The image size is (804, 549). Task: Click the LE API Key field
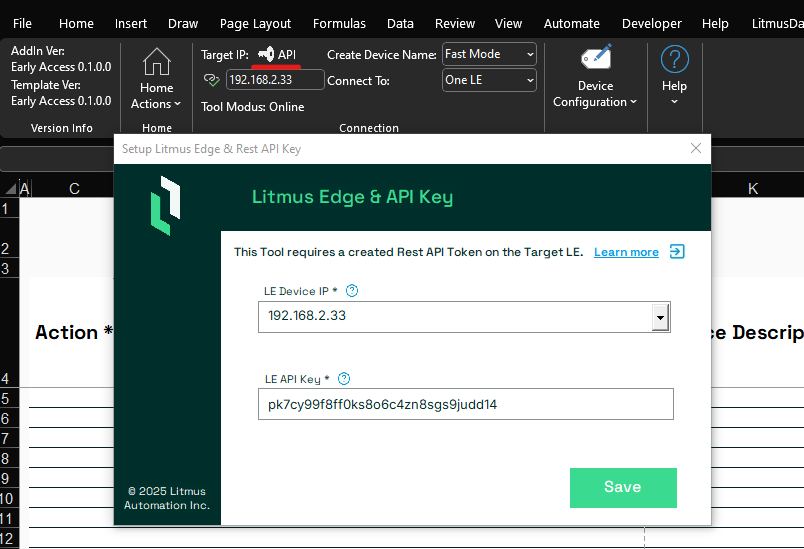pyautogui.click(x=466, y=404)
